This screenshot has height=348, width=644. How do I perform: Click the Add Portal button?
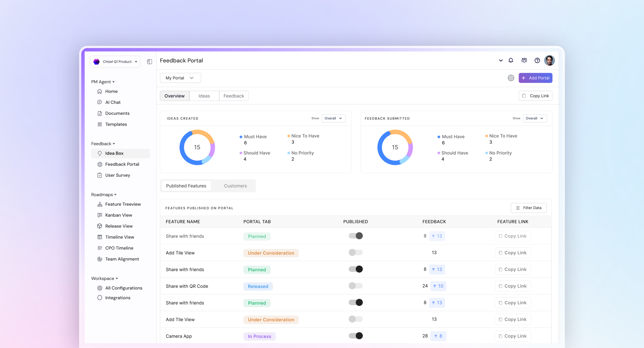pos(535,78)
